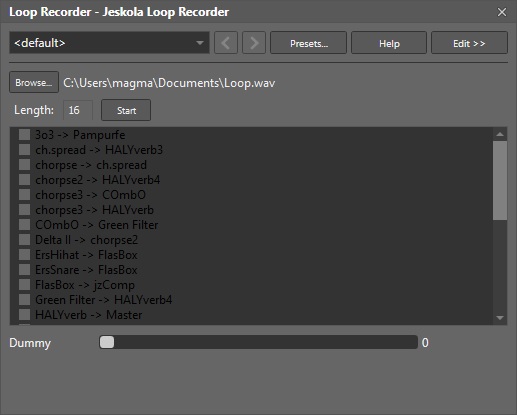Check Green Filter -> HALYverb4 connection
Screen dimensions: 517x415
[x=24, y=300]
